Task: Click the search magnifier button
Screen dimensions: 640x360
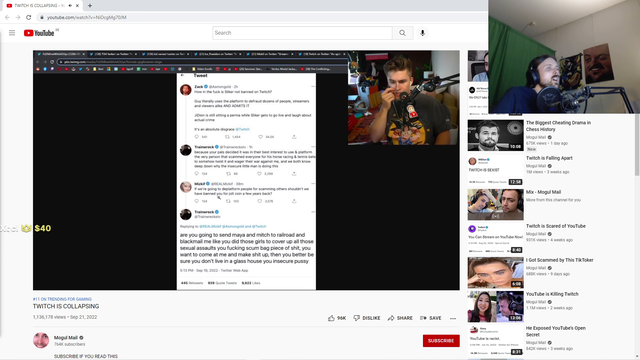Action: pos(402,33)
